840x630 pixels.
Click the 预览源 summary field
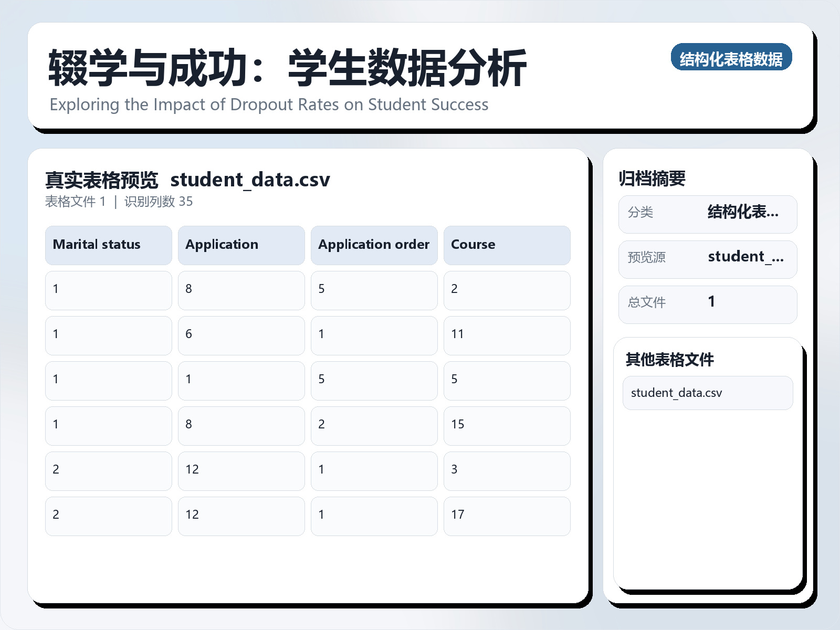click(x=707, y=258)
